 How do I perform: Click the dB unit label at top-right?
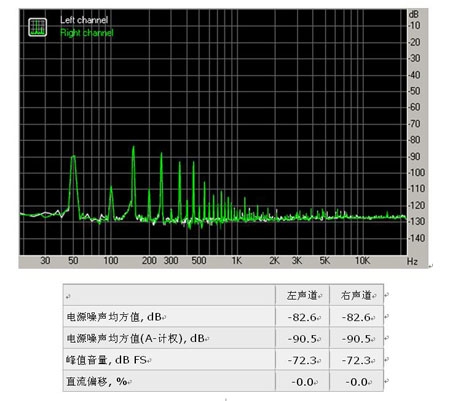click(x=414, y=14)
